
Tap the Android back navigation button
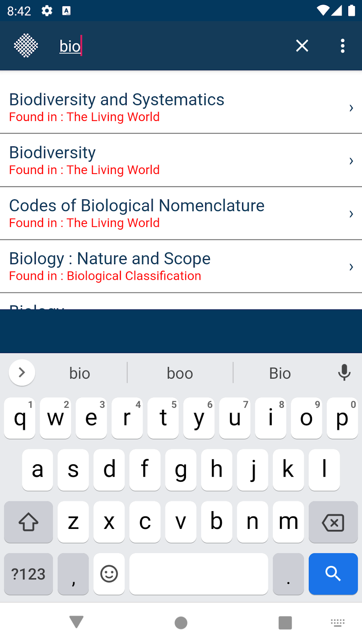[76, 622]
